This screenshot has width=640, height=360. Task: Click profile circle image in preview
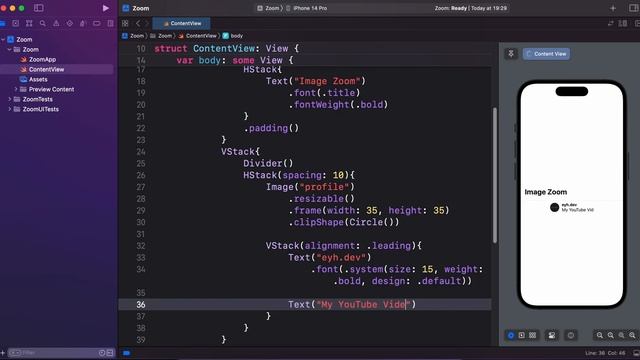[x=554, y=207]
